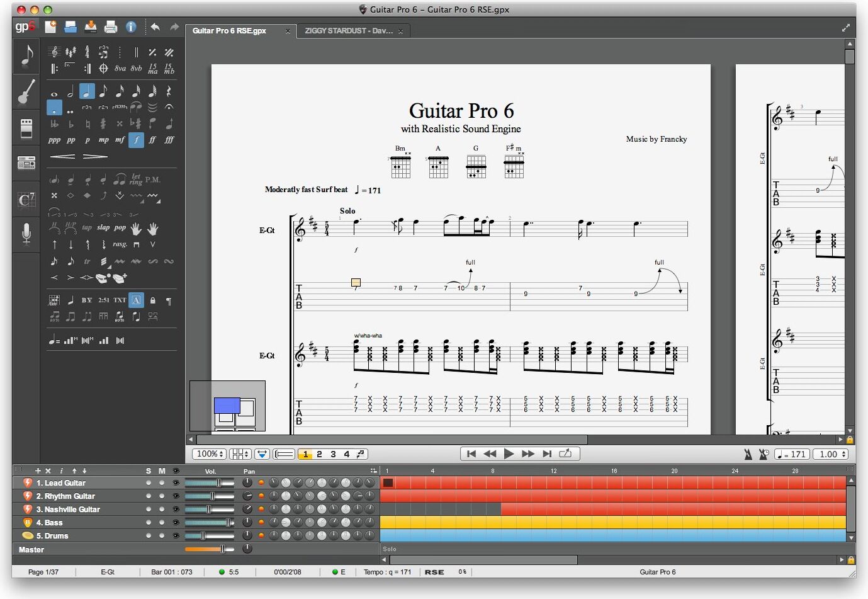Select voice 3 button

pyautogui.click(x=333, y=454)
